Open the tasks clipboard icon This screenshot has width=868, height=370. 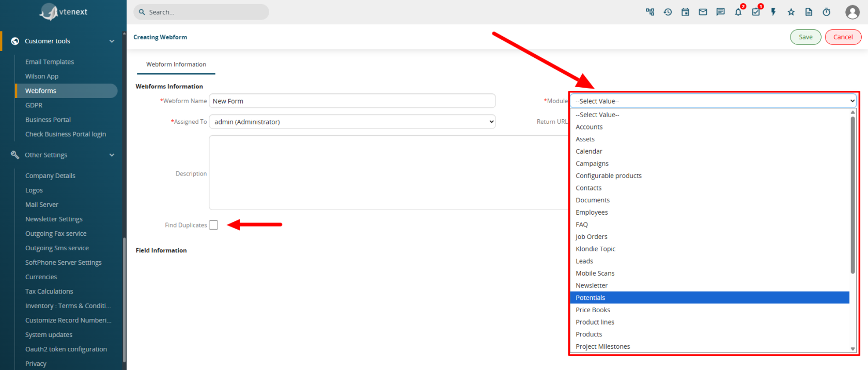tap(756, 12)
